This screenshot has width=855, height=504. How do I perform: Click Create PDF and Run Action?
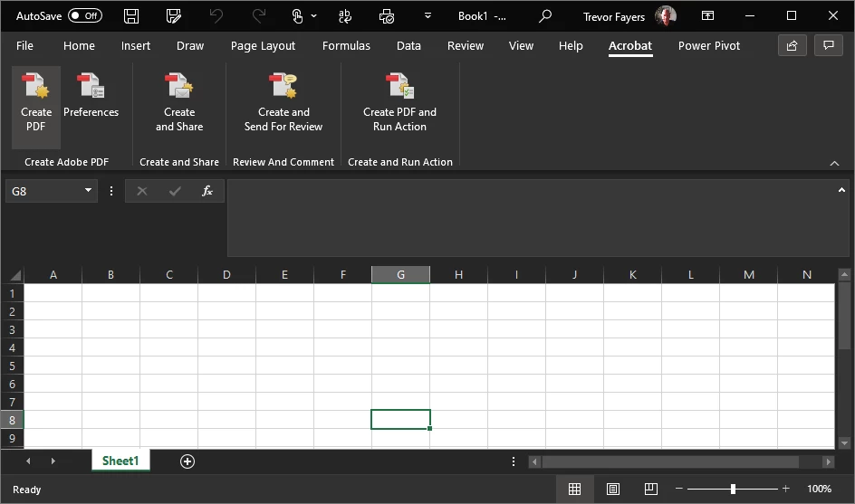[399, 103]
